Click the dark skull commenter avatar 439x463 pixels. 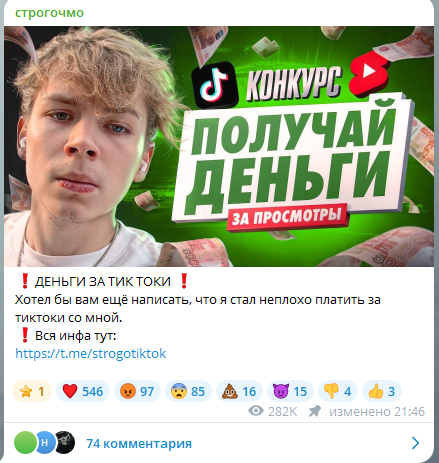(64, 442)
